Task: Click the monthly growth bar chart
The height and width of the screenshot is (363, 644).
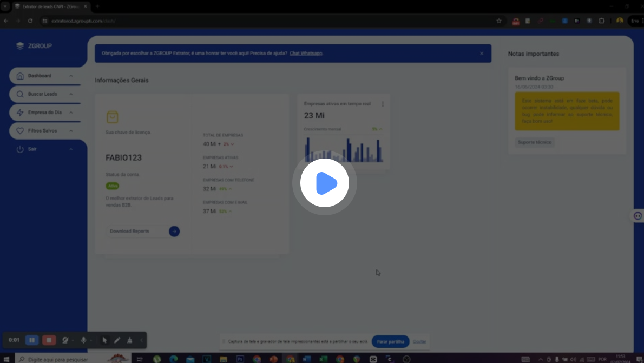Action: click(x=344, y=149)
